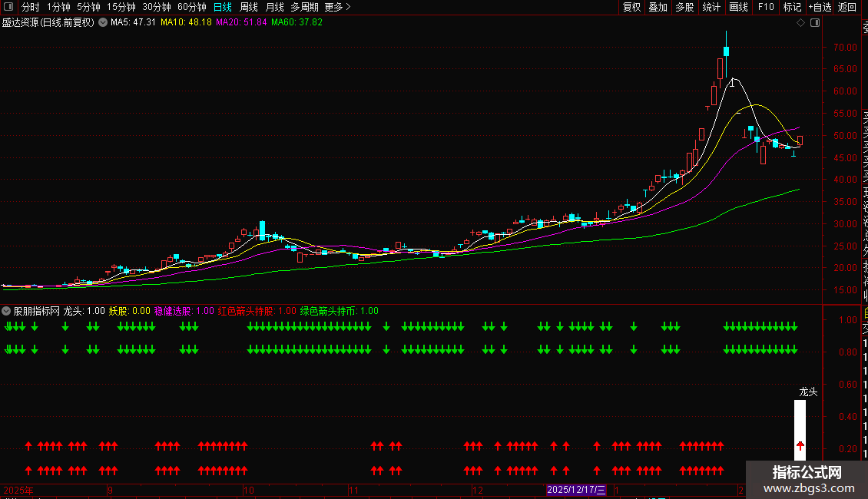Open the 画线 drawing tool
Screen dimensions: 868x499
738,7
